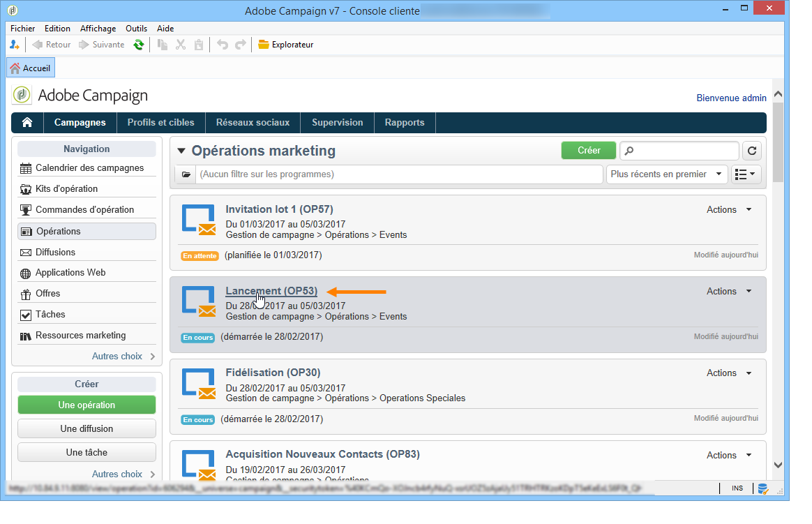Click the Acquisition Nouveaux Contacts icon
The width and height of the screenshot is (812, 524).
[x=198, y=464]
